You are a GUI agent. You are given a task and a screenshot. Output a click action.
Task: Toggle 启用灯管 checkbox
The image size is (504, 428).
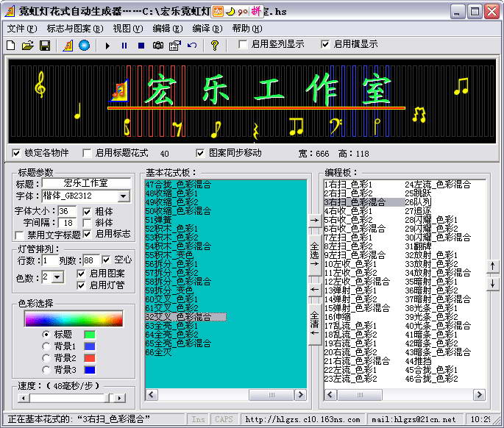[x=81, y=285]
